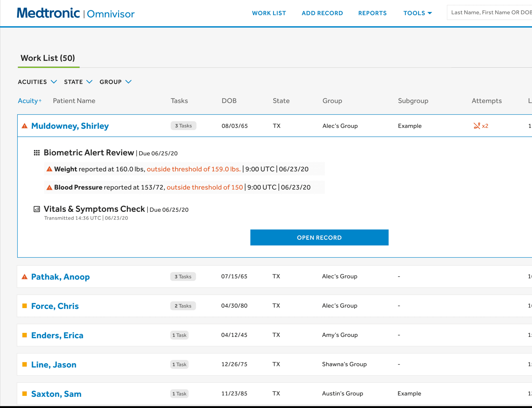Click the Vitals & Symptoms Check heading
Viewport: 532px width, 408px height.
94,209
